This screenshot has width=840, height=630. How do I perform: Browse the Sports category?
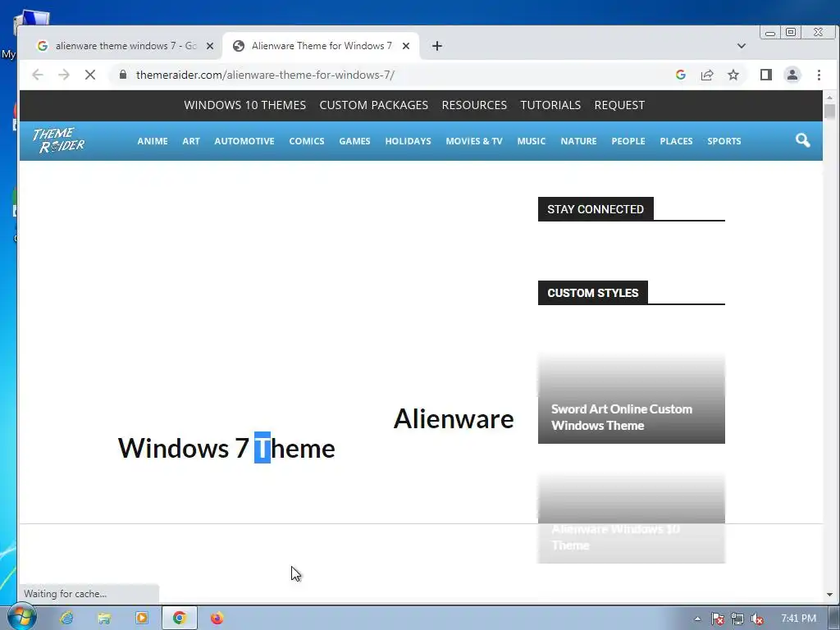coord(724,141)
